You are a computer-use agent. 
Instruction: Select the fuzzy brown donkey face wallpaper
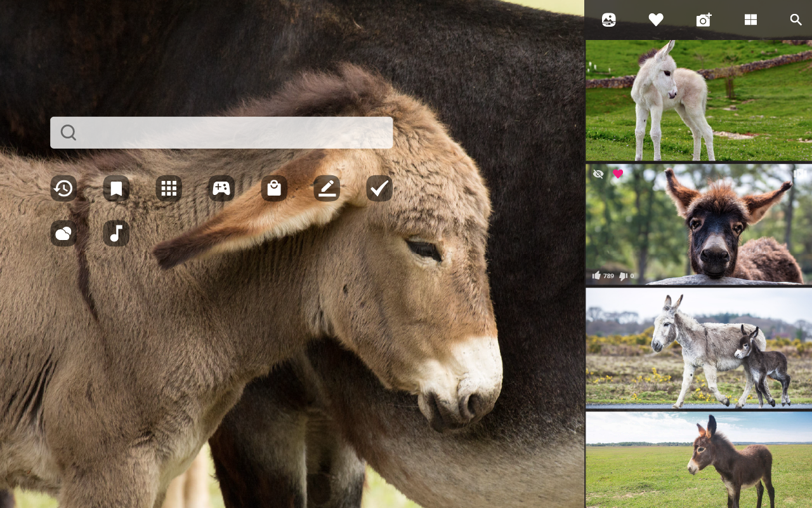tap(698, 224)
